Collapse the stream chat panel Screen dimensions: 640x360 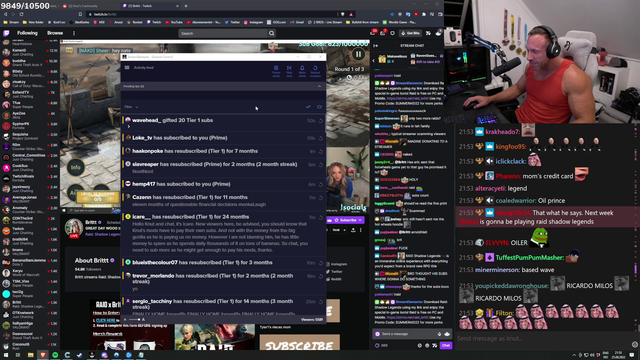376,46
